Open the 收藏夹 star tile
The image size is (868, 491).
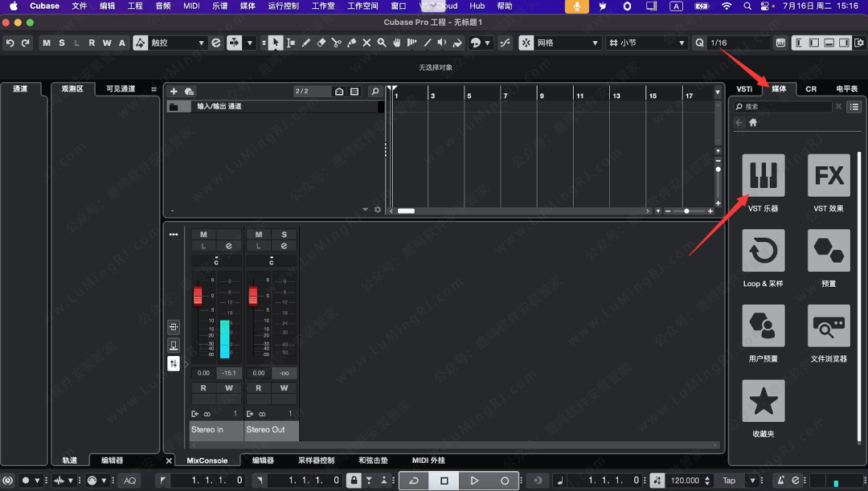(763, 401)
